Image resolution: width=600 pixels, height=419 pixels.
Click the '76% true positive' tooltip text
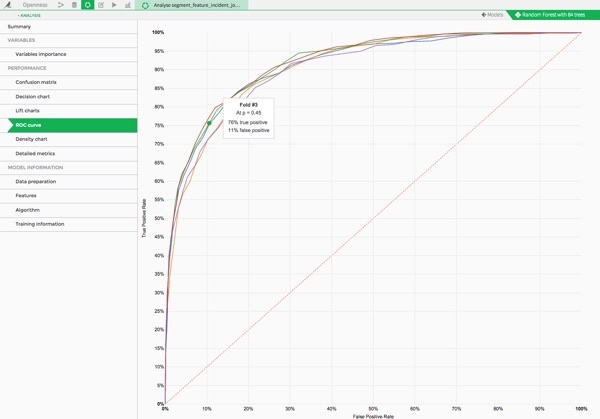click(248, 122)
